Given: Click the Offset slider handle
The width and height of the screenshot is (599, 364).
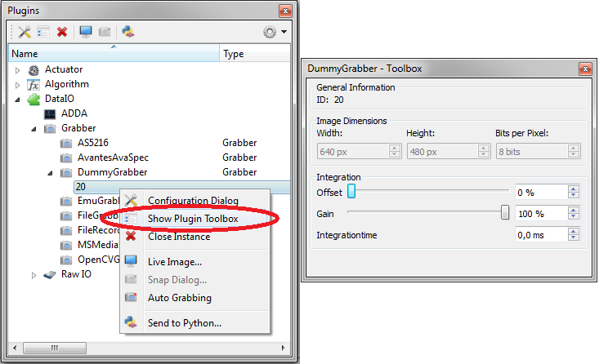Looking at the screenshot, I should [351, 191].
